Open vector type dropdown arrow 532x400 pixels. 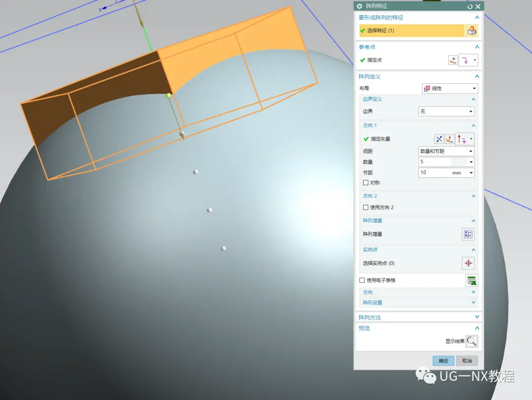(471, 139)
